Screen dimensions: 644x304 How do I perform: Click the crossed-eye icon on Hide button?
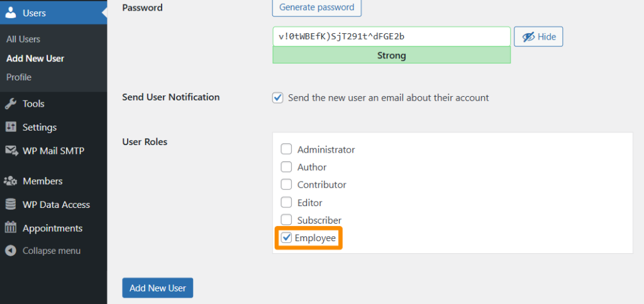coord(528,37)
